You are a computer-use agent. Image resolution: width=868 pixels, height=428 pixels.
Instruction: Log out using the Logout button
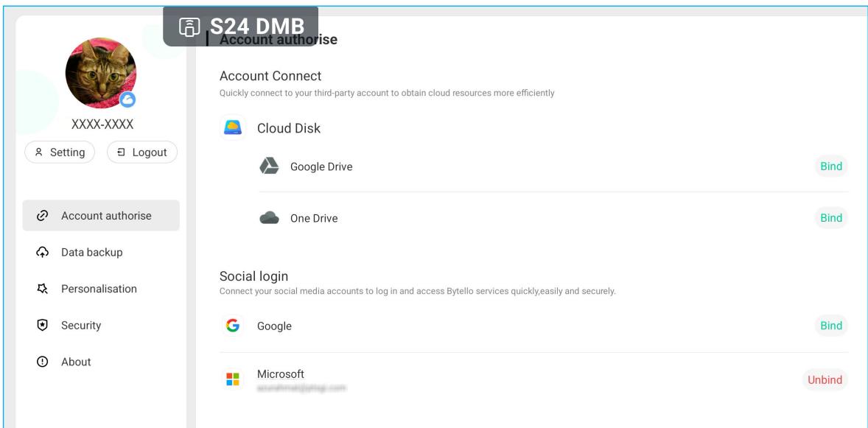(x=142, y=152)
